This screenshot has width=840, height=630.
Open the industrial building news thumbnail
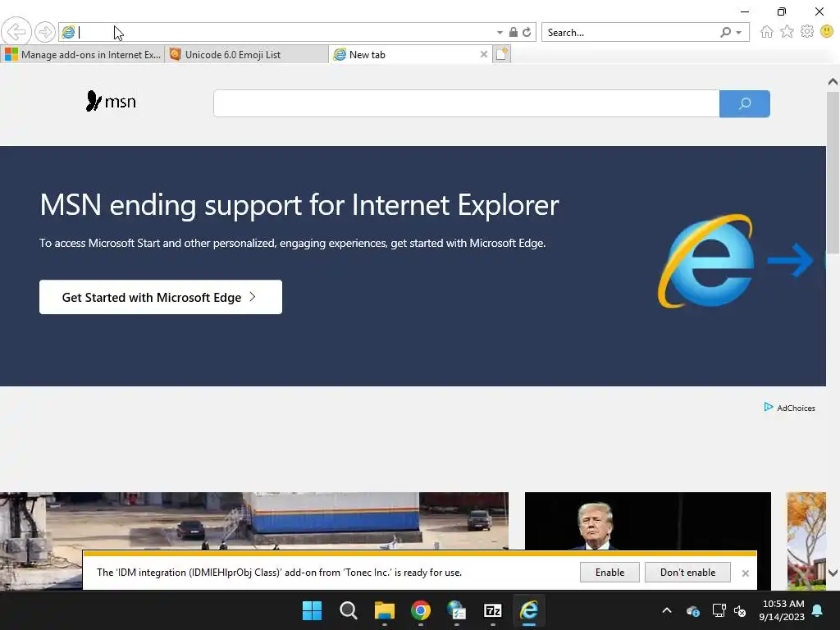point(254,521)
